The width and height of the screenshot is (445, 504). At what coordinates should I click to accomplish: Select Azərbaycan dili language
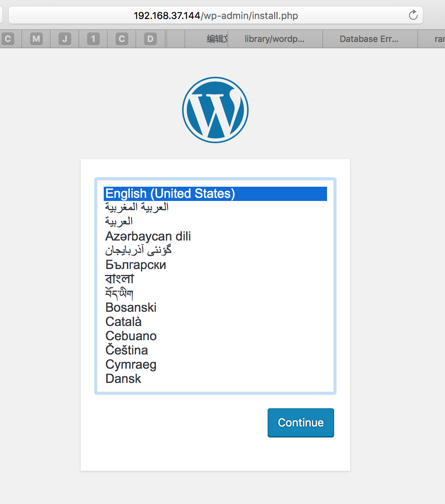tap(215, 236)
